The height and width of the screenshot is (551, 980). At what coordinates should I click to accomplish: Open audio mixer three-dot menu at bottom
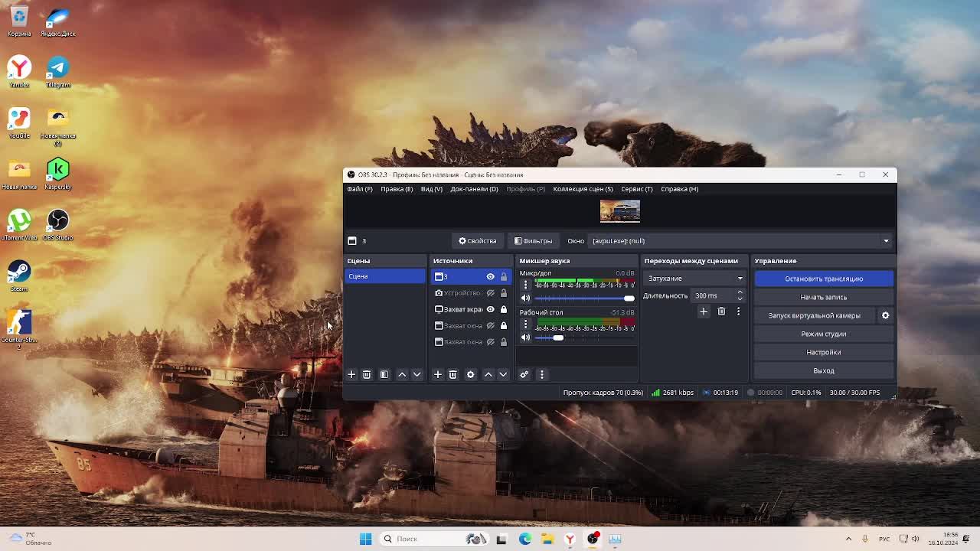[x=542, y=374]
